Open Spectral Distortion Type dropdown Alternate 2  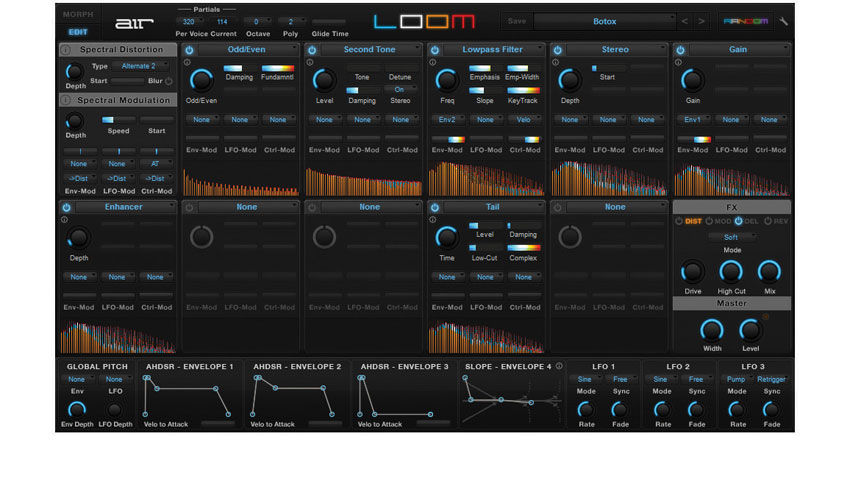pos(141,66)
